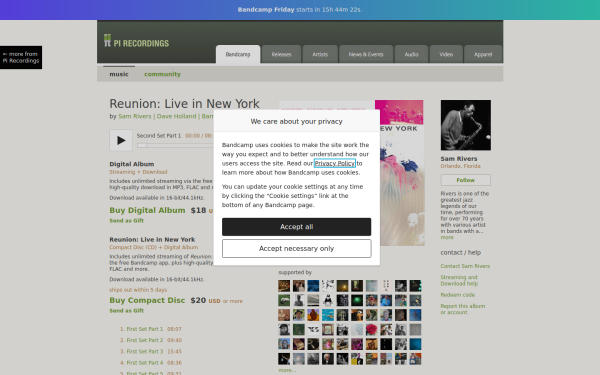Click Send as Gift under Digital Album

click(x=127, y=221)
